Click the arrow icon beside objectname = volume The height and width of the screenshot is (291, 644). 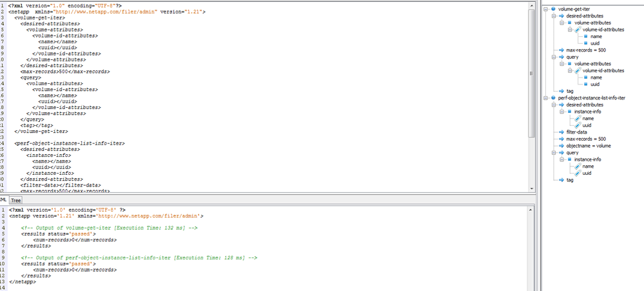(561, 146)
